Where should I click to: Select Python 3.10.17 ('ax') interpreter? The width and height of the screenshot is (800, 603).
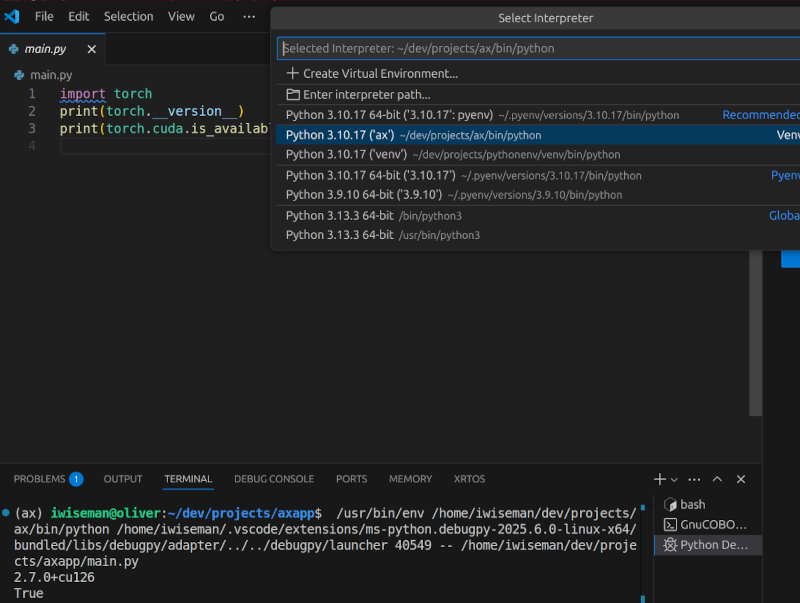(x=538, y=135)
